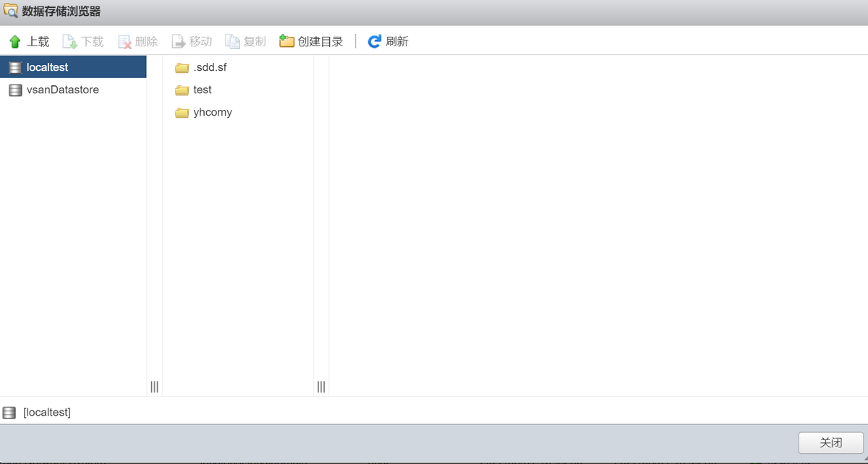Select the test folder name
868x464 pixels.
click(x=203, y=90)
